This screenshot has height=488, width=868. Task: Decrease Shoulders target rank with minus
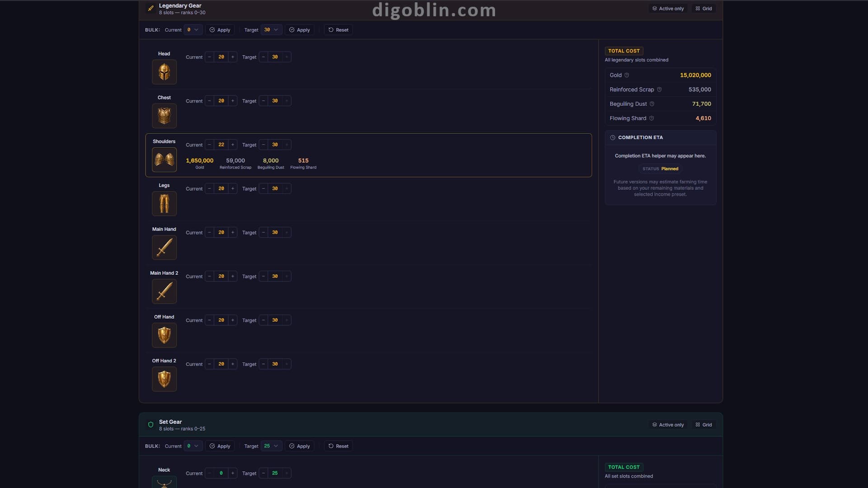[x=264, y=145]
